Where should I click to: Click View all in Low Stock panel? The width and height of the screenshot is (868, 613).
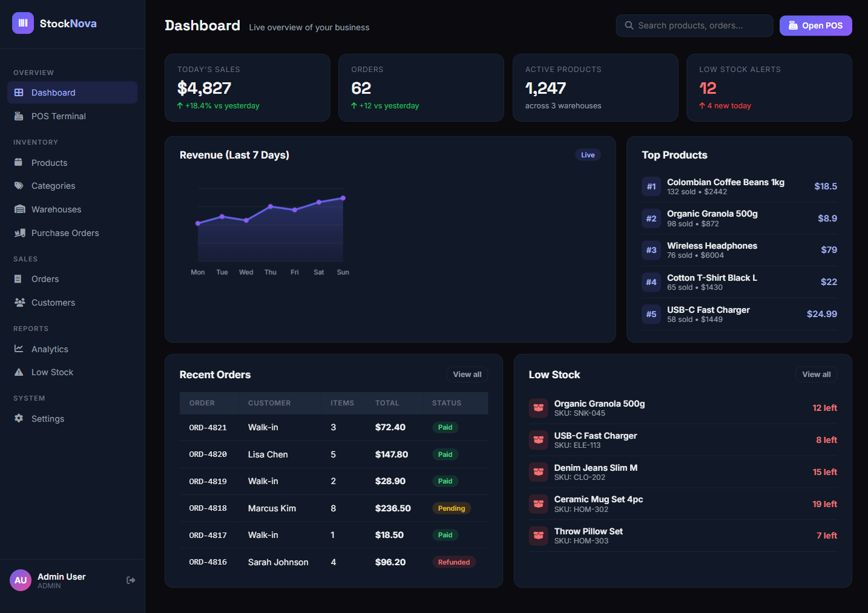(x=816, y=375)
